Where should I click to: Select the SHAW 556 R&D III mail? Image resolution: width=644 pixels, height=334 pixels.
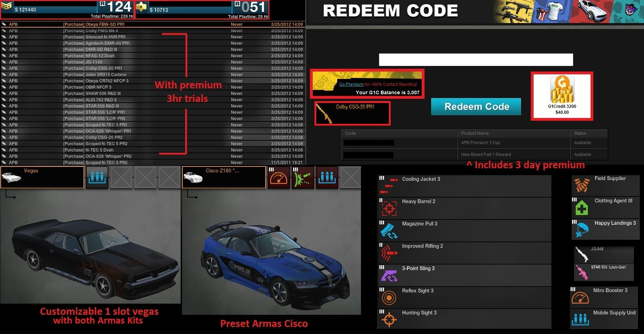153,93
